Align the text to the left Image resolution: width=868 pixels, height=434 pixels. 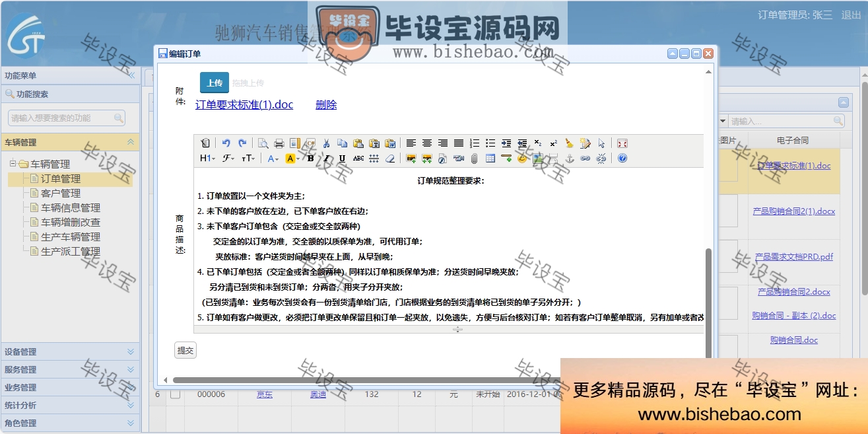coord(411,143)
